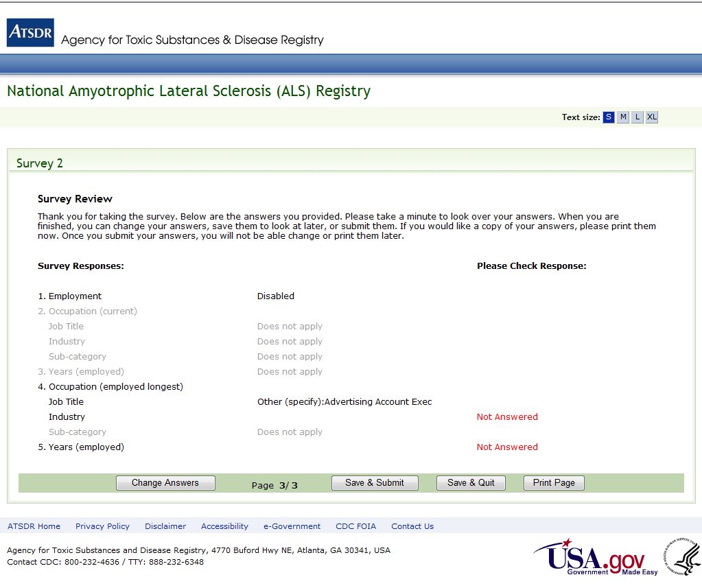Click the ATSDR logo icon
Image resolution: width=702 pixels, height=588 pixels.
(30, 33)
